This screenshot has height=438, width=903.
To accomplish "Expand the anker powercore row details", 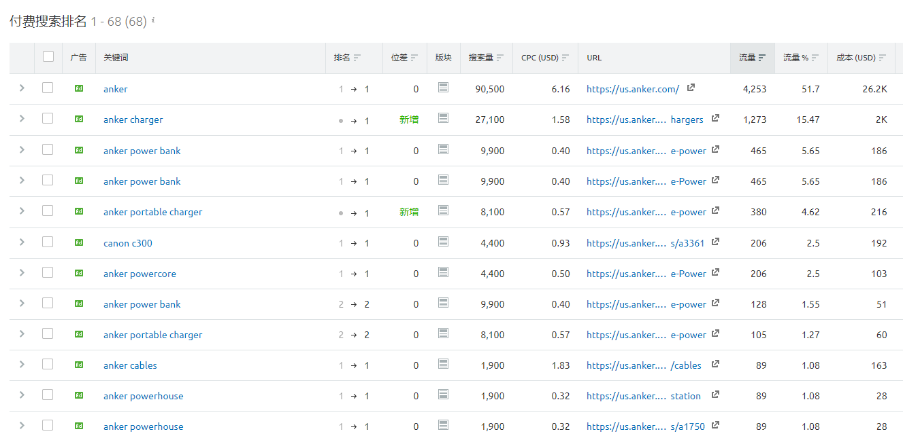I will pos(21,274).
